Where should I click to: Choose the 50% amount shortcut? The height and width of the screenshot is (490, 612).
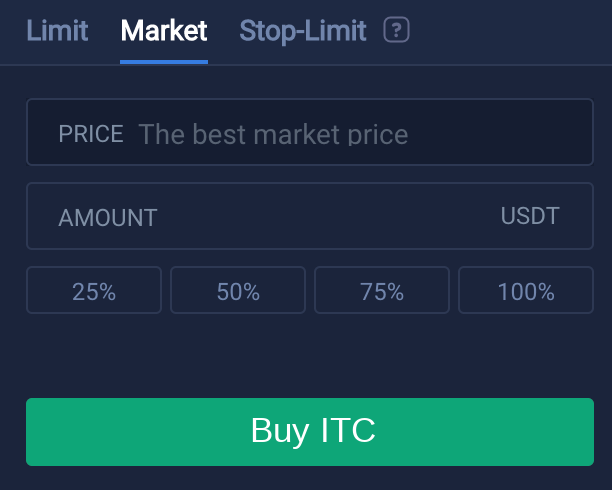[238, 290]
